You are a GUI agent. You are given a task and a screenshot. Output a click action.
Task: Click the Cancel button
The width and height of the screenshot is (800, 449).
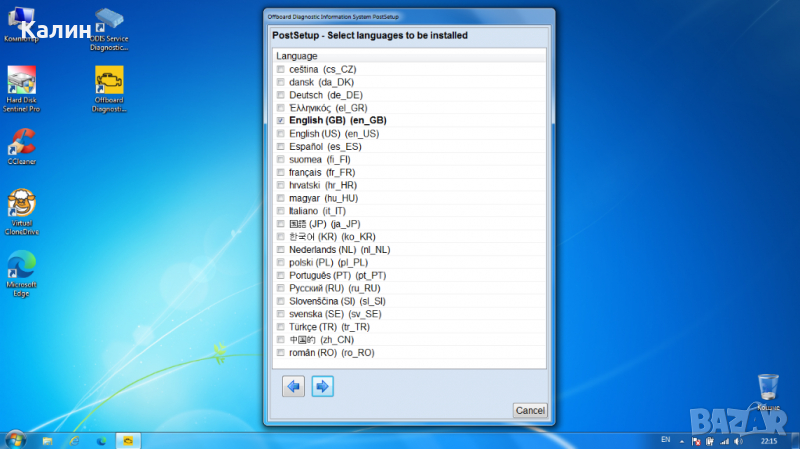[529, 410]
